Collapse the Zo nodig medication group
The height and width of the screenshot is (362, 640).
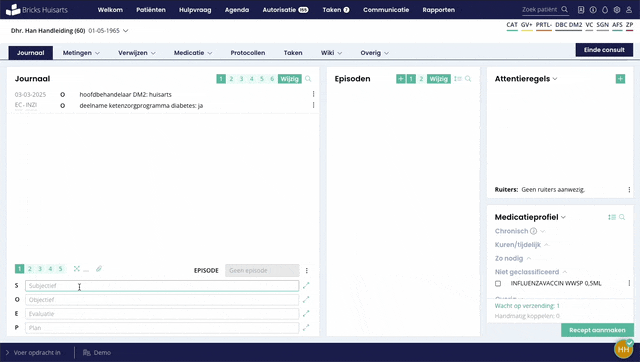click(x=529, y=258)
